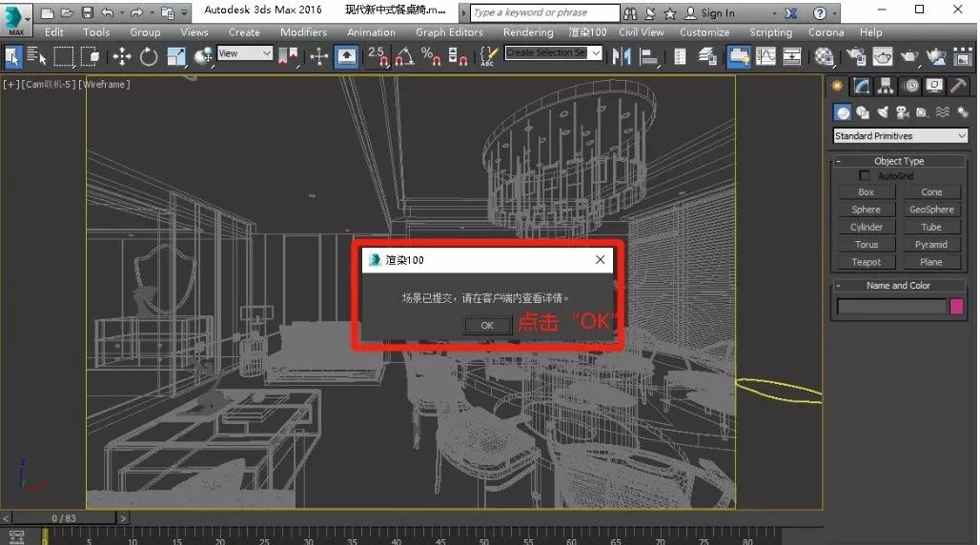Open Render Setup teapot icon
The height and width of the screenshot is (545, 980).
(x=855, y=57)
